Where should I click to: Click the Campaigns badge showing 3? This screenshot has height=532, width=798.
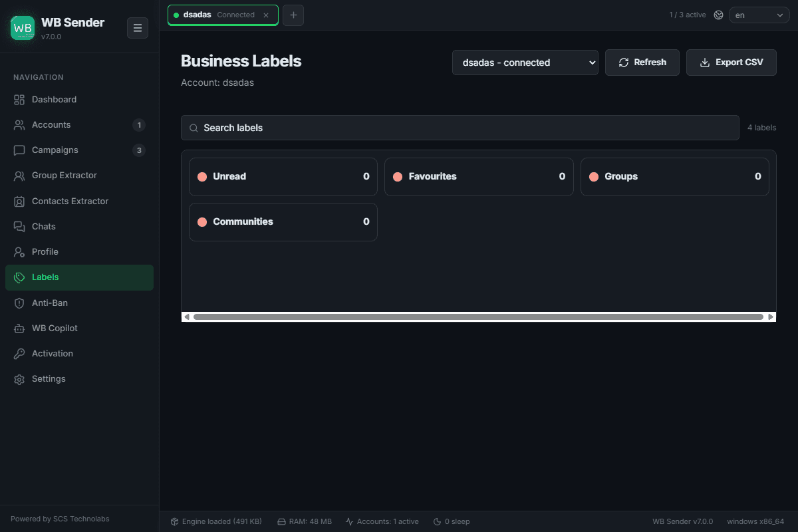click(x=139, y=150)
